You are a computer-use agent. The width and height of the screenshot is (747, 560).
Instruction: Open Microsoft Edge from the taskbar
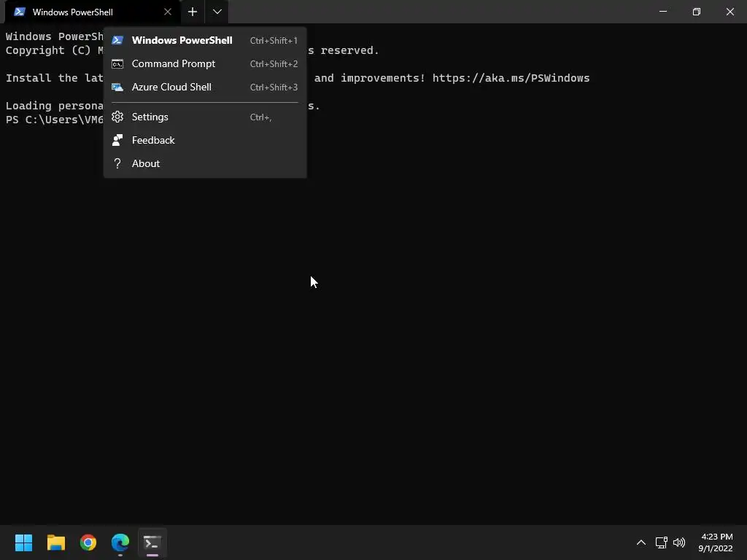(x=120, y=542)
